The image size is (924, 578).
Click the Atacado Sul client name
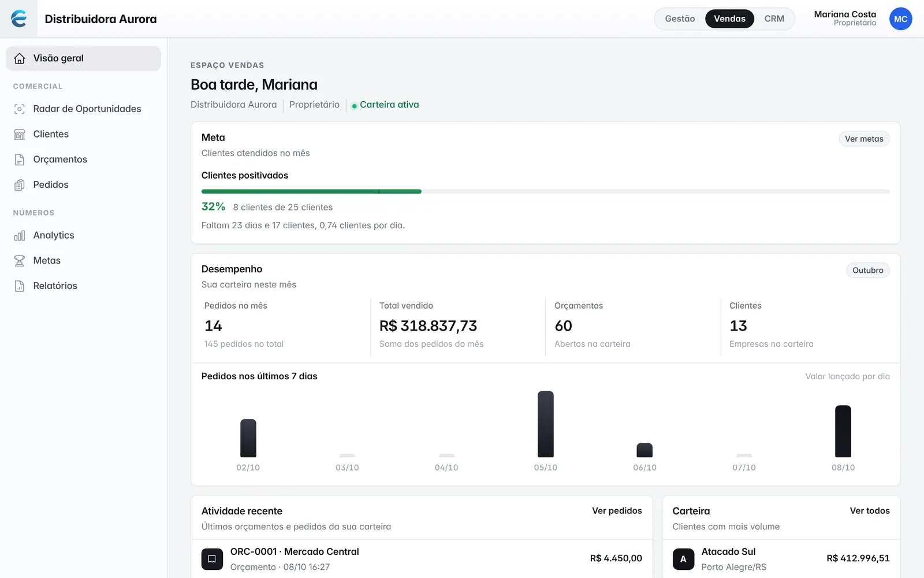[x=728, y=552]
